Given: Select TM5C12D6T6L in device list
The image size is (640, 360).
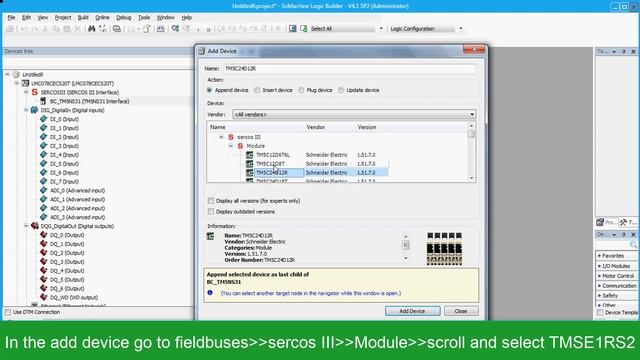Looking at the screenshot, I should click(273, 155).
